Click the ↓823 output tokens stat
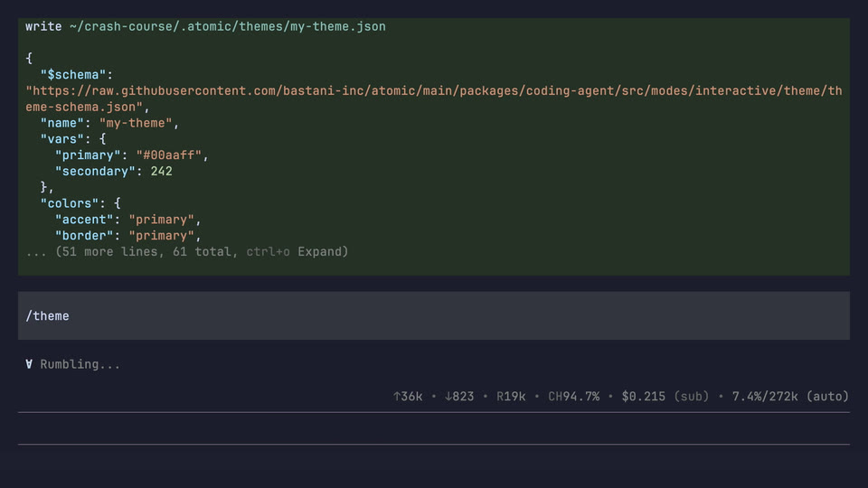 point(459,396)
